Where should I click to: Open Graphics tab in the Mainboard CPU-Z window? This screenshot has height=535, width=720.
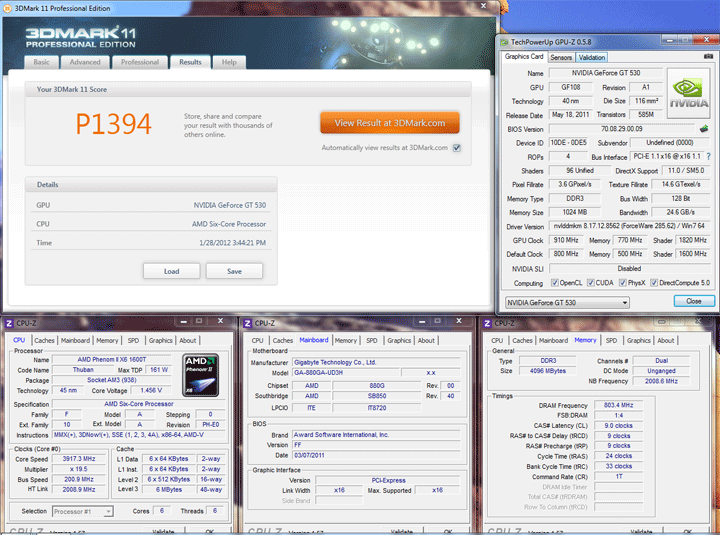399,340
